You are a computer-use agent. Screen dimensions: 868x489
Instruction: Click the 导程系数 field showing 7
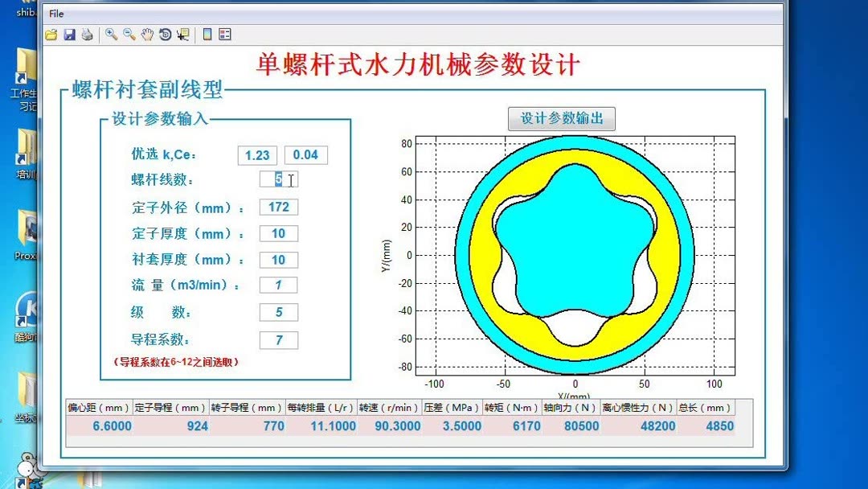click(278, 339)
